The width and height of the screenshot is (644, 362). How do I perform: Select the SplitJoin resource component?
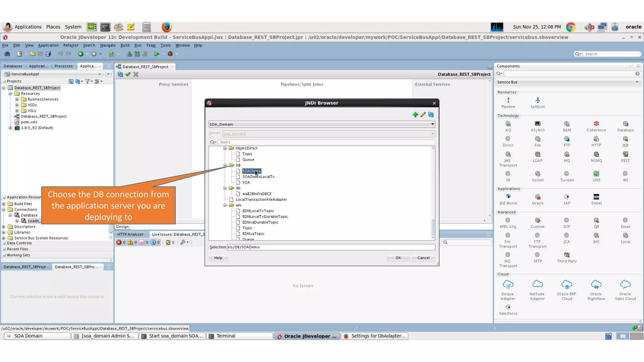point(537,103)
